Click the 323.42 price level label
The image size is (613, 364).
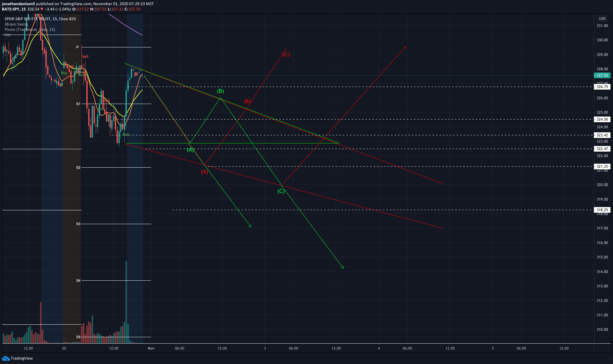tap(602, 135)
